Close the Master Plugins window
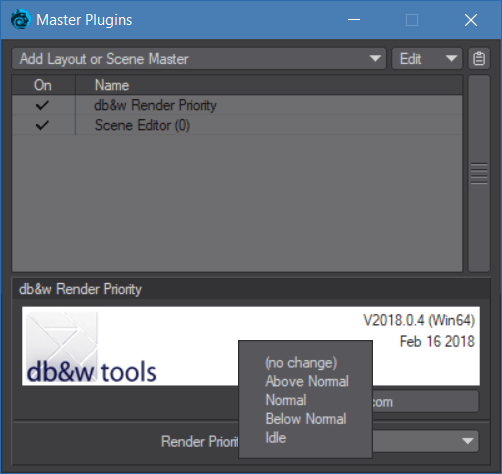The height and width of the screenshot is (474, 502). pos(471,20)
